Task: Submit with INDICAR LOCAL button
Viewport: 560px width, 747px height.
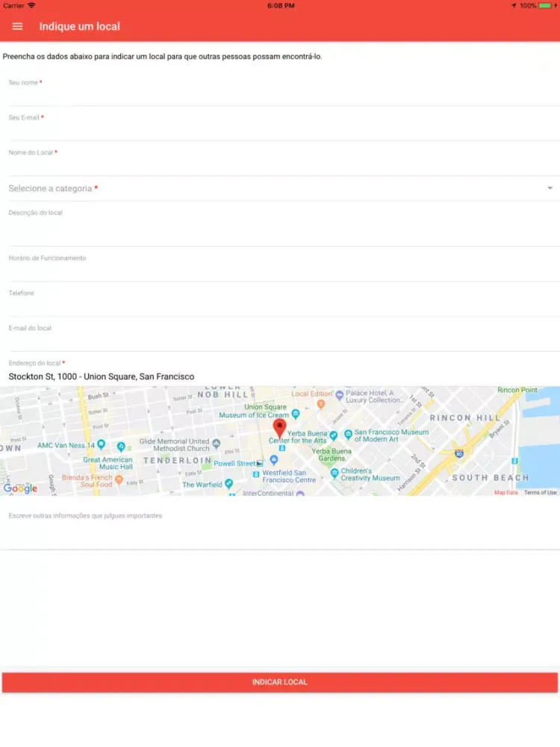Action: click(279, 682)
